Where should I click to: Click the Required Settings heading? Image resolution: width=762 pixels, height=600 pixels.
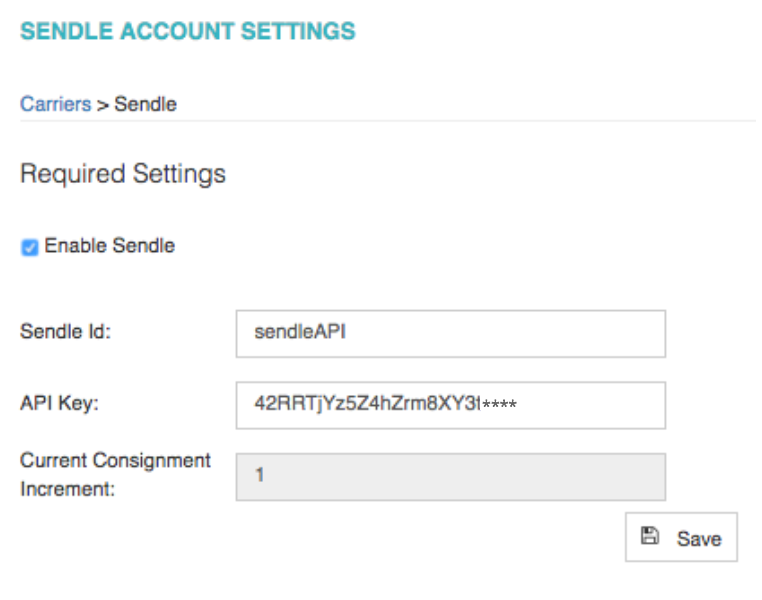pyautogui.click(x=123, y=173)
